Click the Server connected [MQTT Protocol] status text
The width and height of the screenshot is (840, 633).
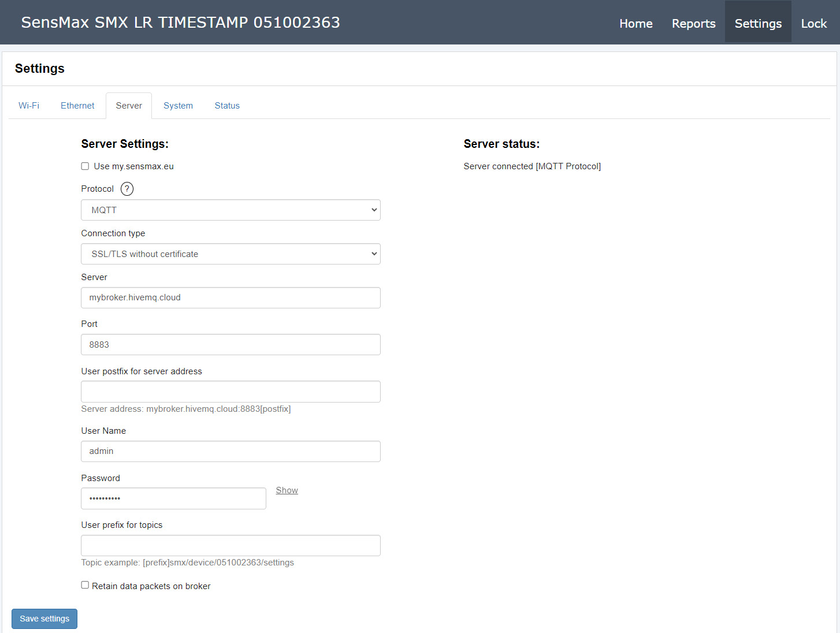point(532,166)
